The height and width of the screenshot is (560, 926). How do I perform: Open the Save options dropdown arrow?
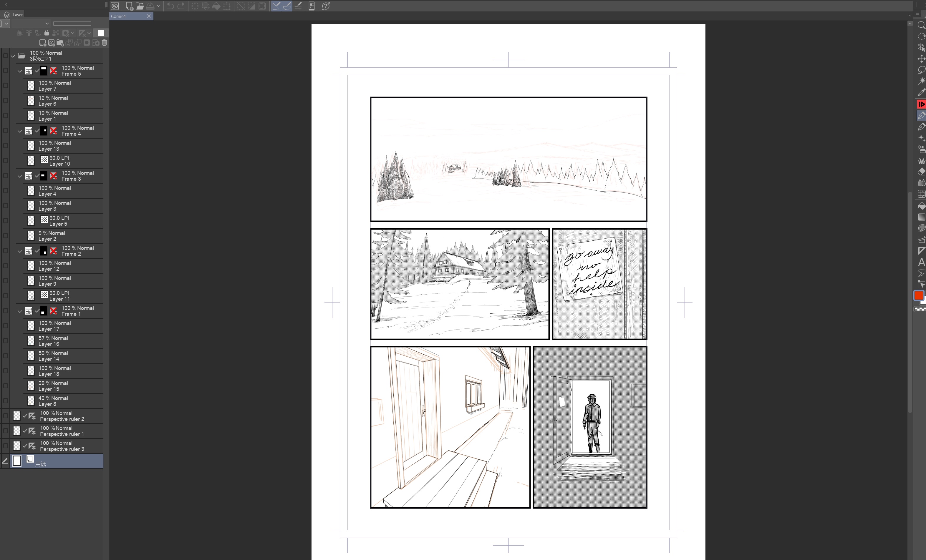pyautogui.click(x=159, y=6)
